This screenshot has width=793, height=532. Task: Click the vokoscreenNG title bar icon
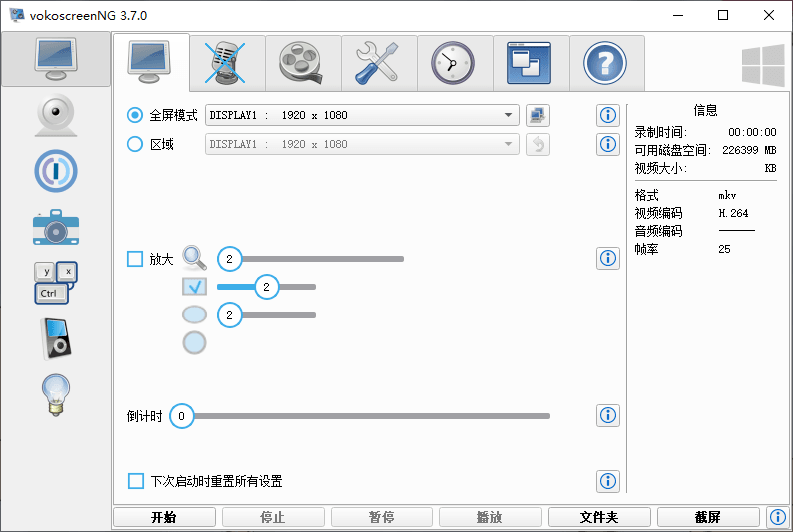(x=17, y=15)
